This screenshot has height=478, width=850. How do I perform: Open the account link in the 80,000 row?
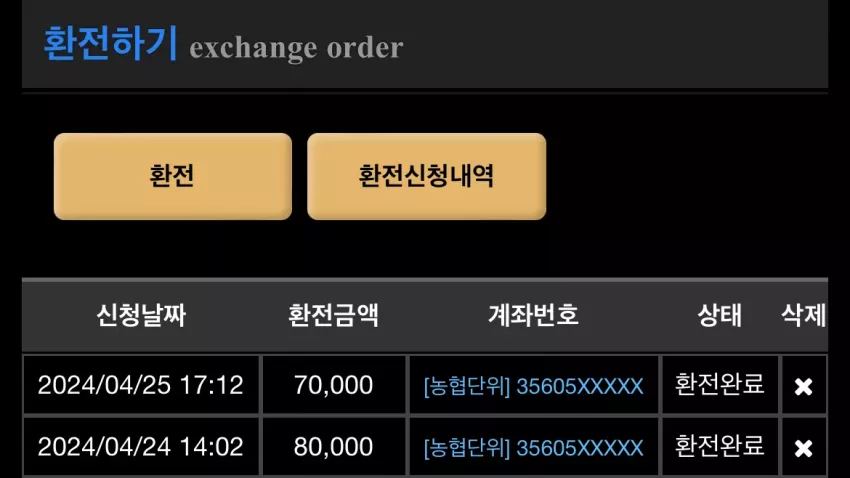(533, 448)
